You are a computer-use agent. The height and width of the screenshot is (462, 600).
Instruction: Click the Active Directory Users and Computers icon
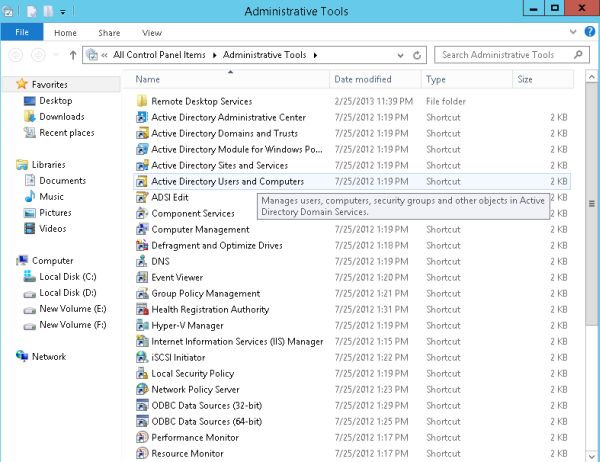coord(142,182)
